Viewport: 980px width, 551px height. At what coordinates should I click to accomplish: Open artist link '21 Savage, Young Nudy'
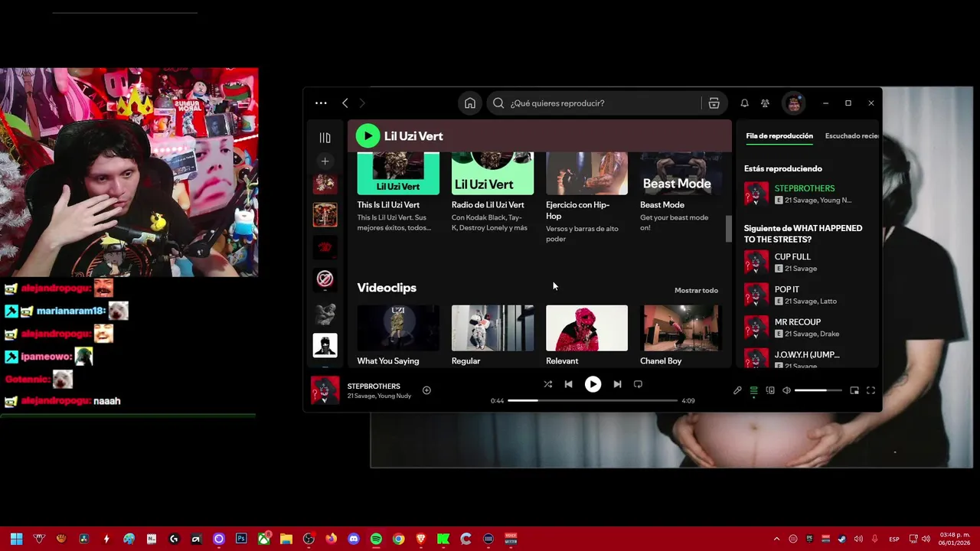pos(379,396)
